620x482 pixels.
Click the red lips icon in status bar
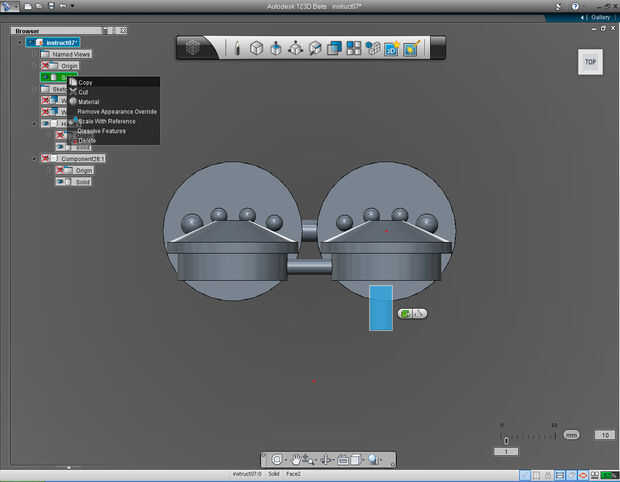(582, 475)
